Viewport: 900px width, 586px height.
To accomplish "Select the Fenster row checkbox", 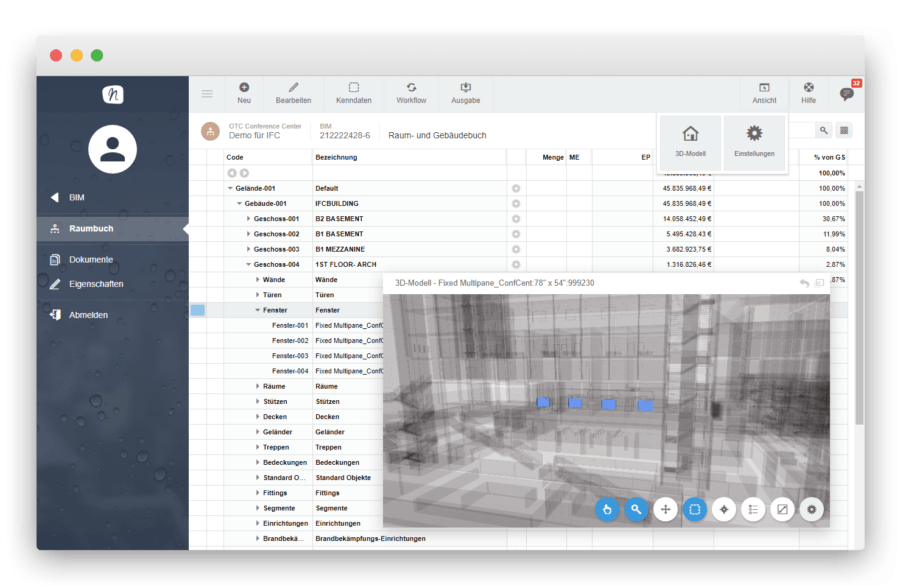I will (197, 310).
